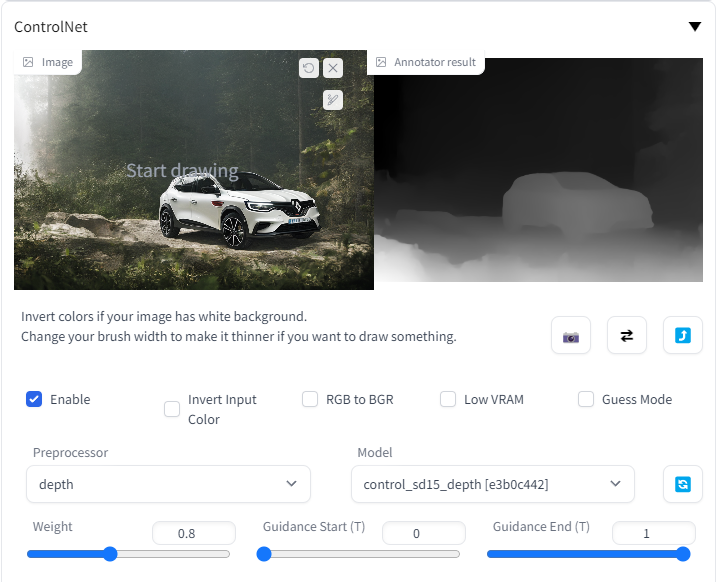Click the uploaded forest car image canvas
Viewport: 717px width, 582px height.
(x=194, y=170)
